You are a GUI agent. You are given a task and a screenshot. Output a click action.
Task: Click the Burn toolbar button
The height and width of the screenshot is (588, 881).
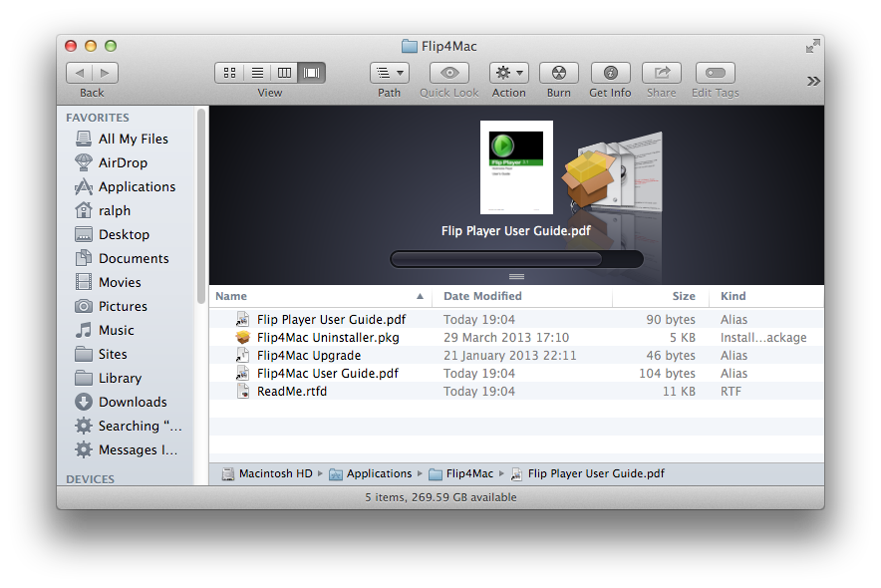point(558,73)
